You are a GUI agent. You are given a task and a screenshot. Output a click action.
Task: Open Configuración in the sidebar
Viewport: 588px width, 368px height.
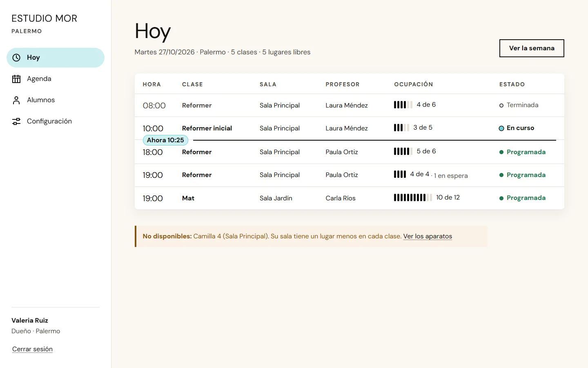click(x=56, y=121)
